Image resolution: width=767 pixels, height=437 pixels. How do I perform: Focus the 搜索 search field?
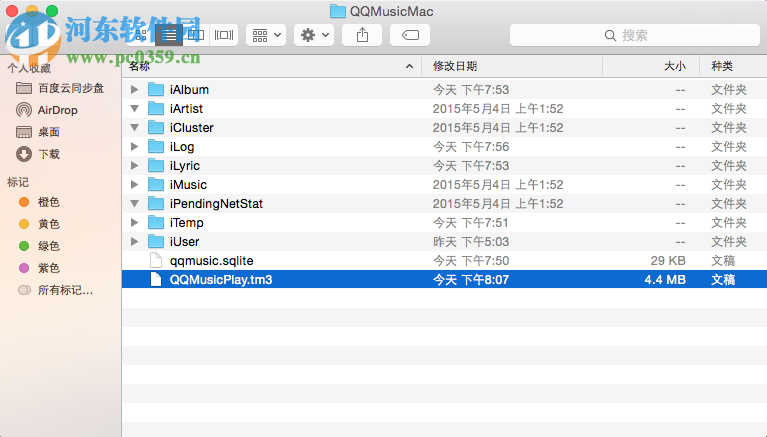pos(634,35)
